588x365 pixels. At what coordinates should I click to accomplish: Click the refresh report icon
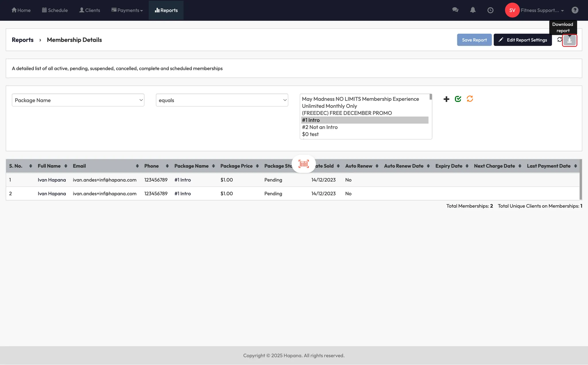point(559,40)
